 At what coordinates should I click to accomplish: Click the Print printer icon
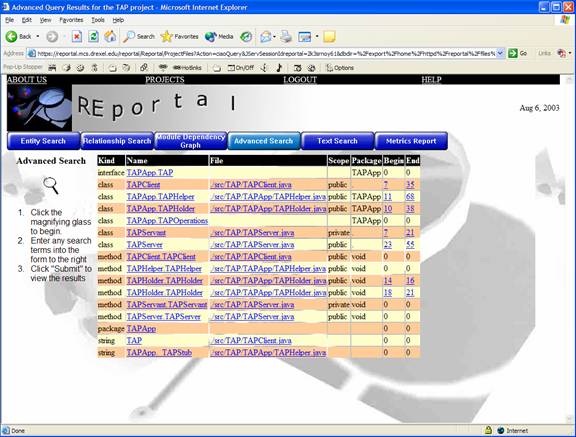tap(286, 36)
